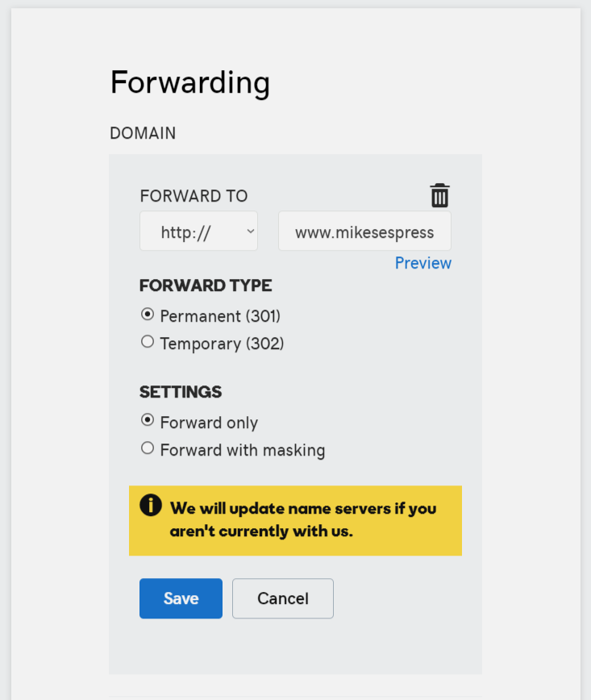Click the chevron arrow of protocol selector

point(251,231)
